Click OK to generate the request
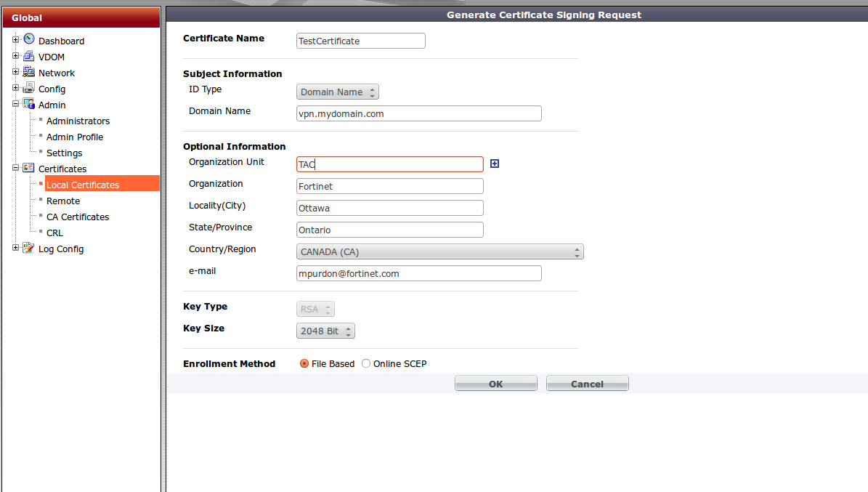This screenshot has height=492, width=868. [x=496, y=384]
